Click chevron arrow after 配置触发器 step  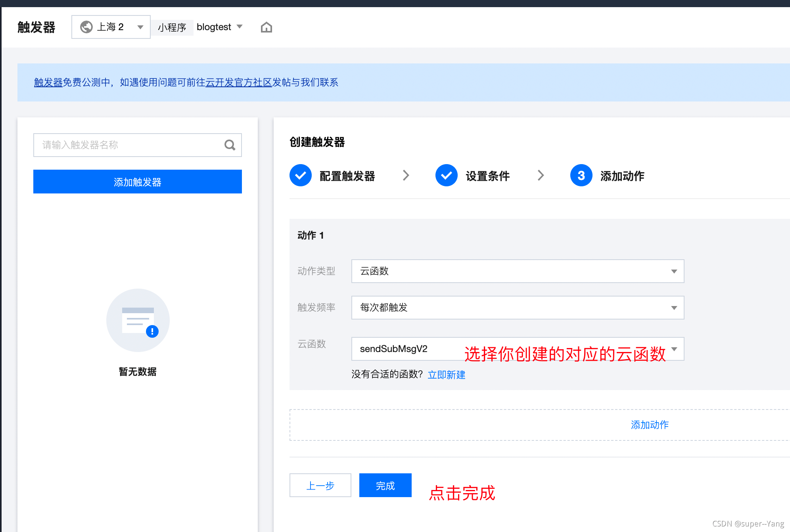405,175
